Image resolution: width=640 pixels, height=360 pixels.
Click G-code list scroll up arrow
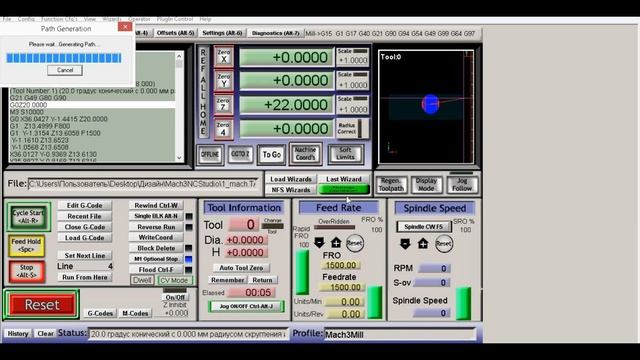click(179, 56)
